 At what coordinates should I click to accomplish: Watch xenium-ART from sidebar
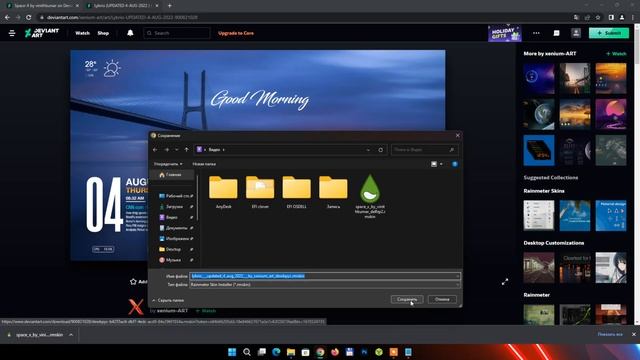point(616,53)
